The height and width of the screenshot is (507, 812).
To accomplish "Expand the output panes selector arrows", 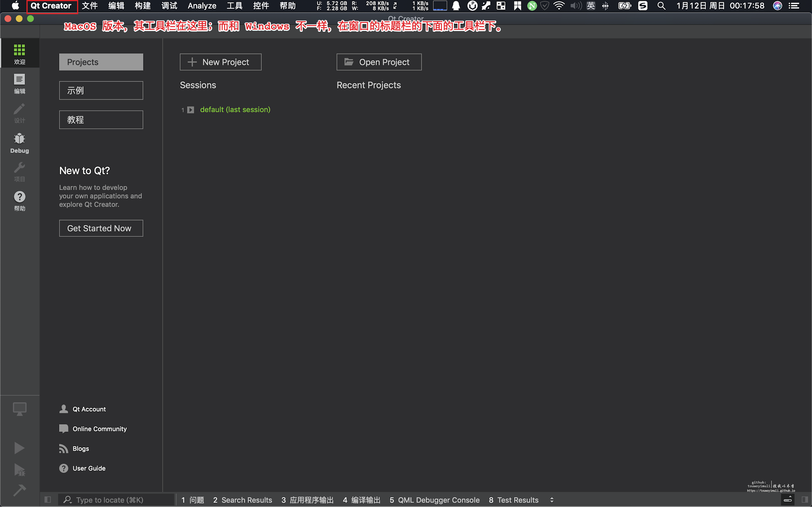I will coord(552,500).
